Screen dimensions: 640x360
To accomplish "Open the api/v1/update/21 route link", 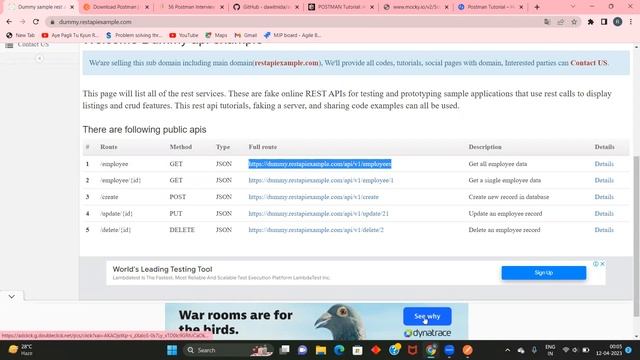I will pos(318,213).
